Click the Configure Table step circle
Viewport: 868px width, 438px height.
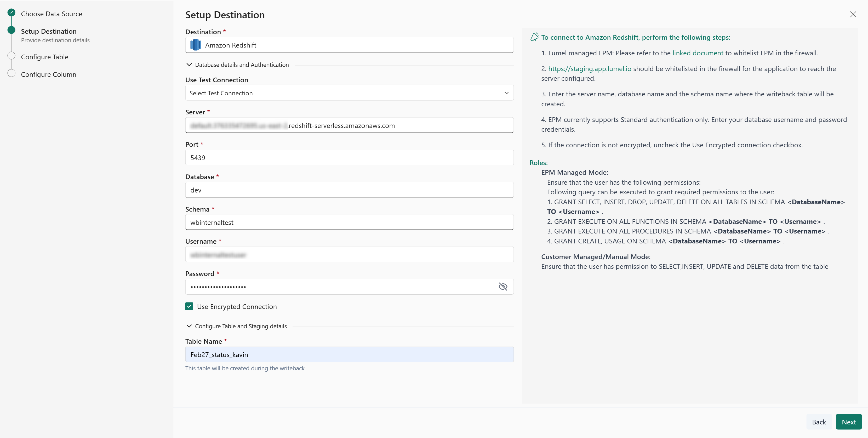pos(12,56)
